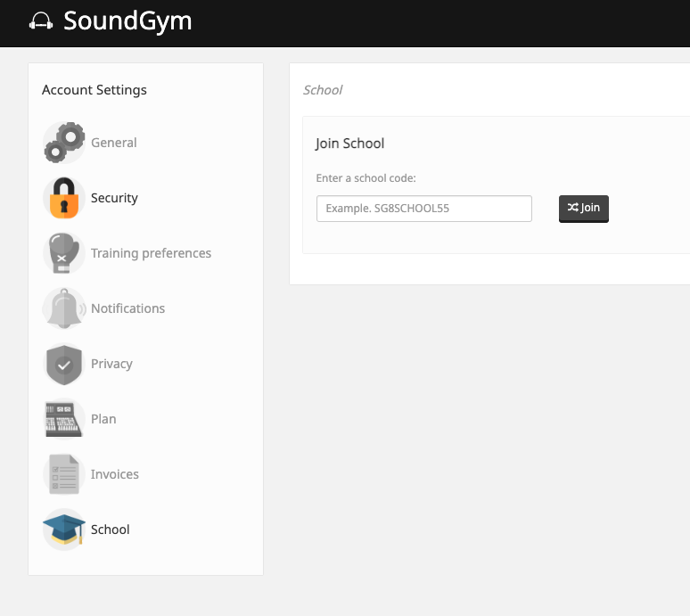
Task: Click the Training preferences boxing glove icon
Action: coord(64,253)
